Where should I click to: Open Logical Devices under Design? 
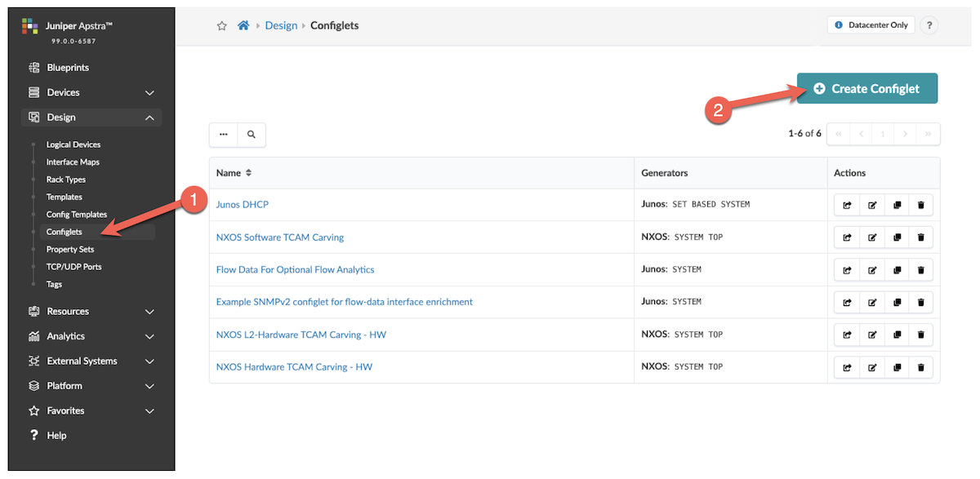click(x=73, y=144)
